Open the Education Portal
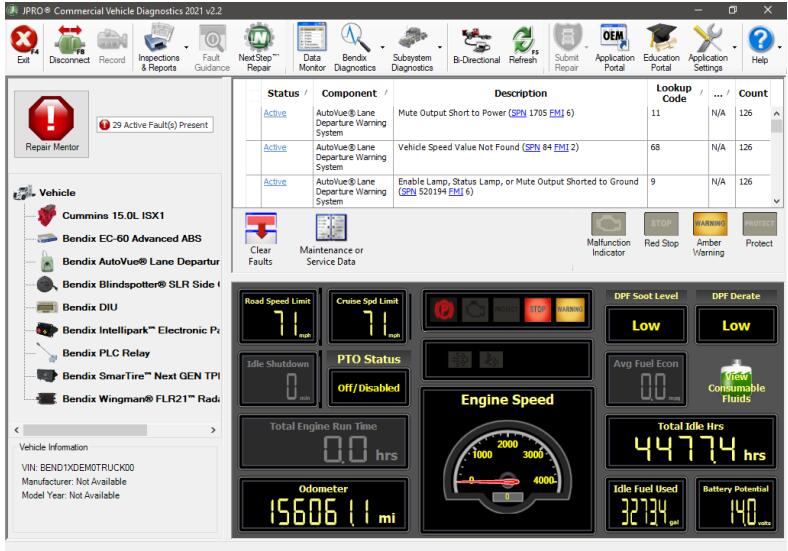Screen dimensions: 788x551 point(661,48)
